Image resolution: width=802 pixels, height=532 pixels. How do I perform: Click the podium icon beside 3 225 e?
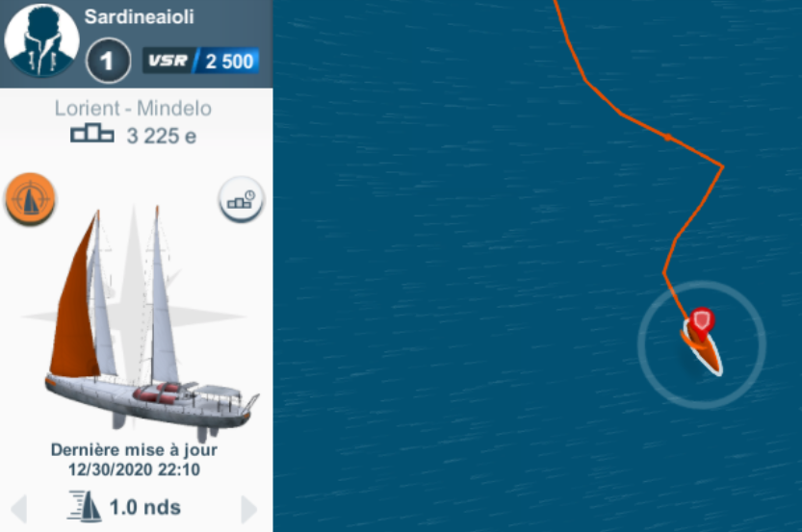point(92,134)
